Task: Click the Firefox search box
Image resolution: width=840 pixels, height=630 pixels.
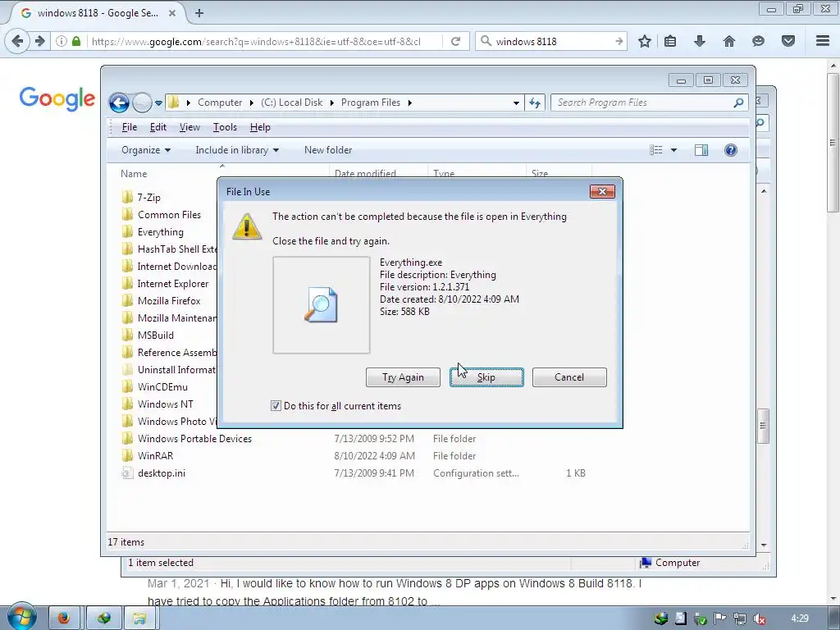Action: tap(550, 41)
